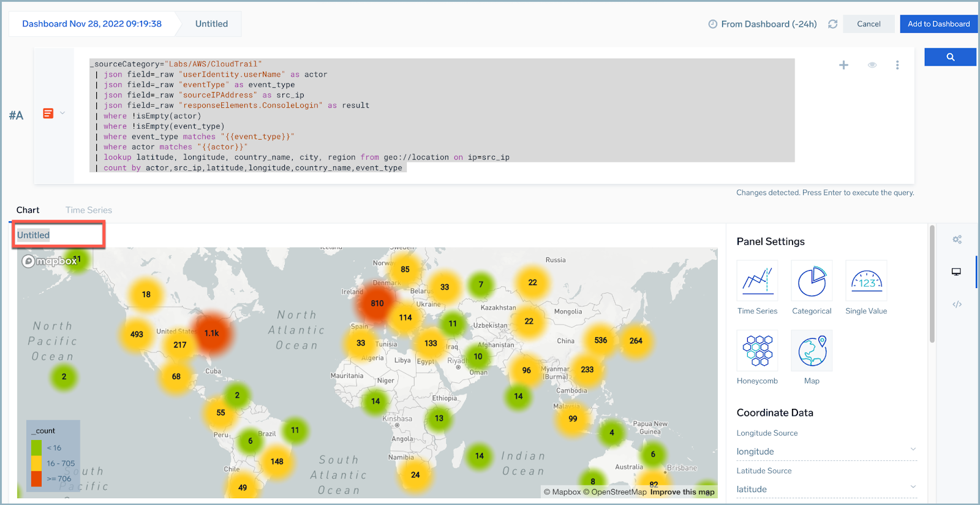
Task: Choose the Single Value gauge icon
Action: tap(866, 281)
